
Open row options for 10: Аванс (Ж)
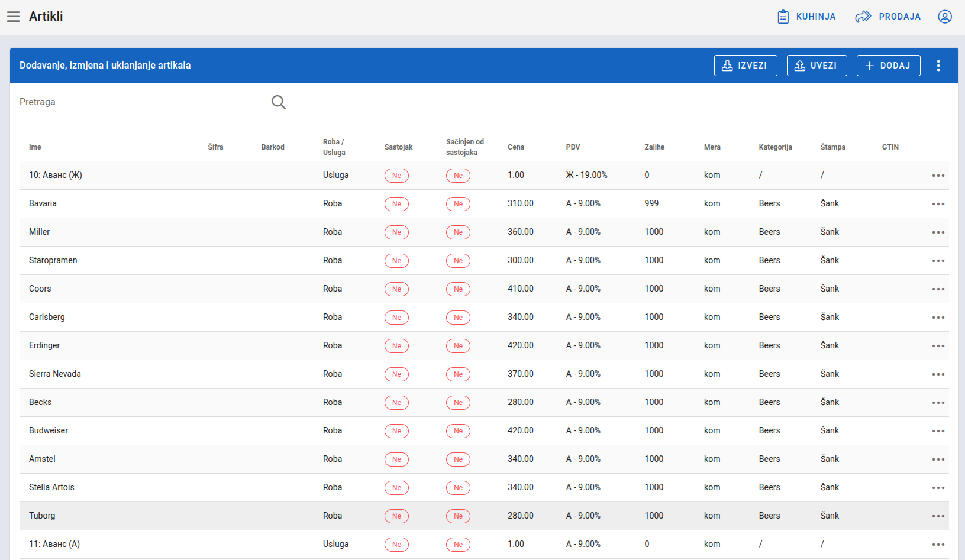point(938,176)
